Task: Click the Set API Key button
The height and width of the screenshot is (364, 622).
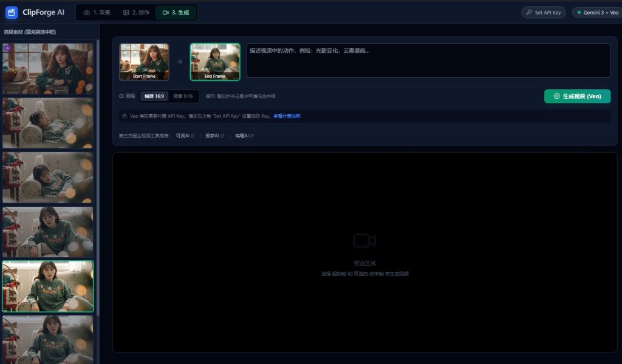Action: tap(544, 12)
